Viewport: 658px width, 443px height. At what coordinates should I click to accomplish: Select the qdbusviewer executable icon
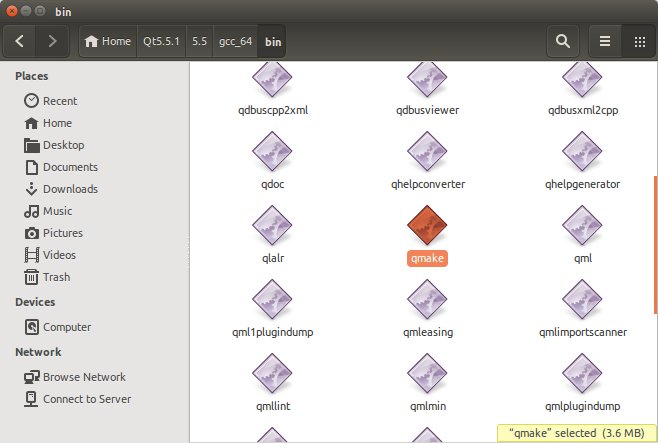click(x=427, y=78)
